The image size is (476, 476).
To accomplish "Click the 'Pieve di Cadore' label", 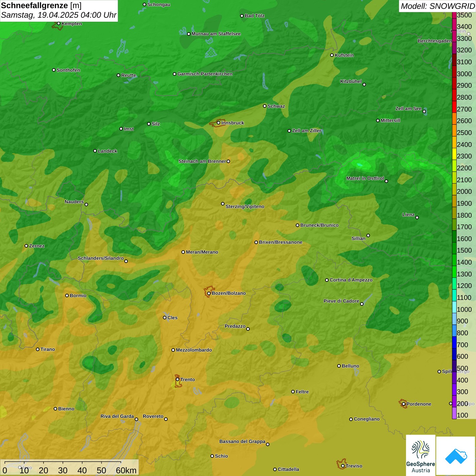I will 341,301.
